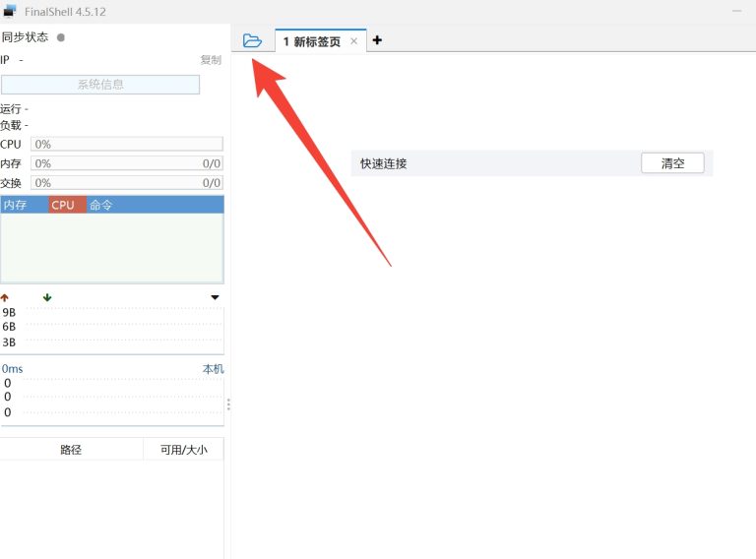The height and width of the screenshot is (559, 756).
Task: Click the 系统信息 button
Action: pos(100,85)
